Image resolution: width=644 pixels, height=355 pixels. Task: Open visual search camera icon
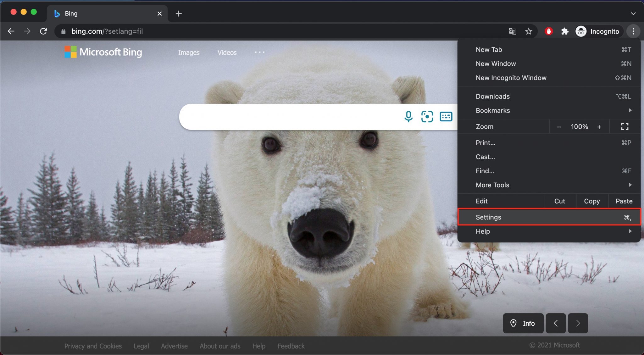(427, 116)
